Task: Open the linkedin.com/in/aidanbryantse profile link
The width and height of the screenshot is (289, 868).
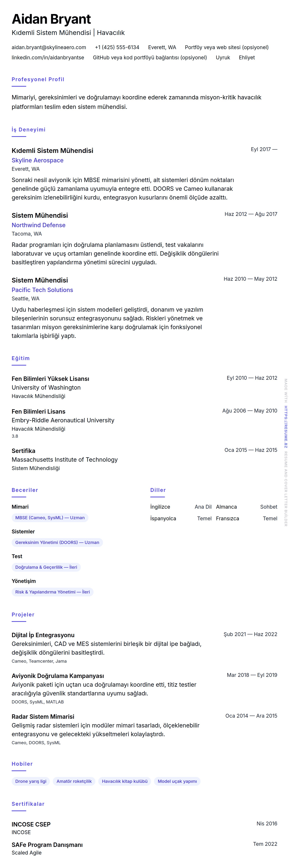Action: pyautogui.click(x=48, y=58)
